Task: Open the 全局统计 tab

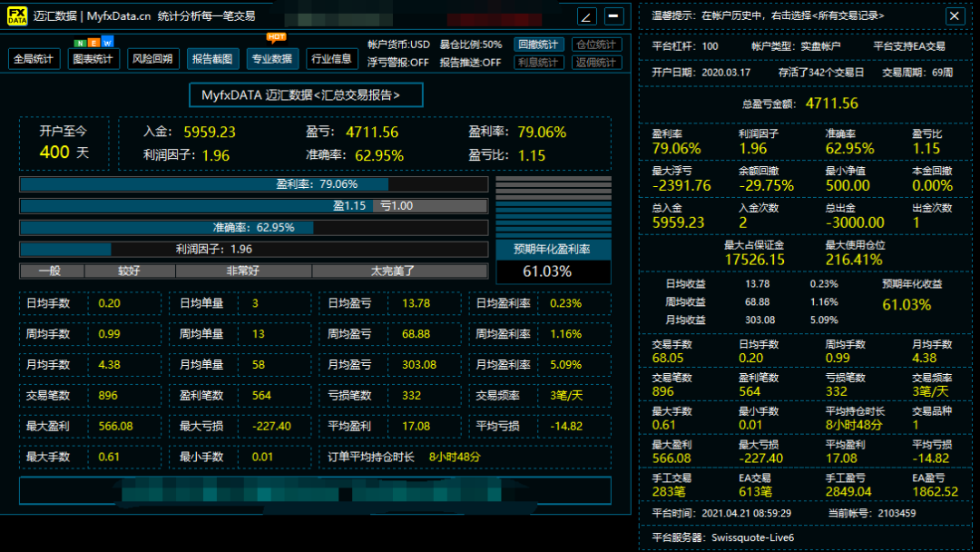Action: [x=34, y=59]
